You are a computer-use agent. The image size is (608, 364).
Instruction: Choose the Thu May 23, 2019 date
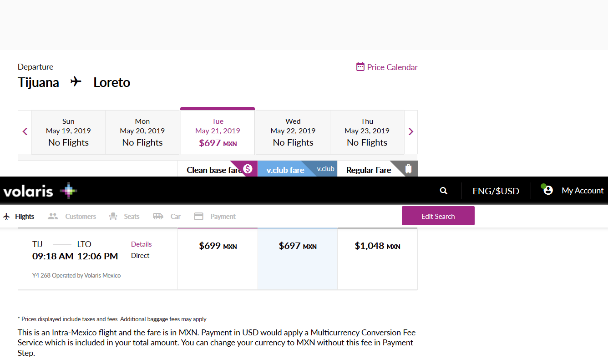pos(367,132)
